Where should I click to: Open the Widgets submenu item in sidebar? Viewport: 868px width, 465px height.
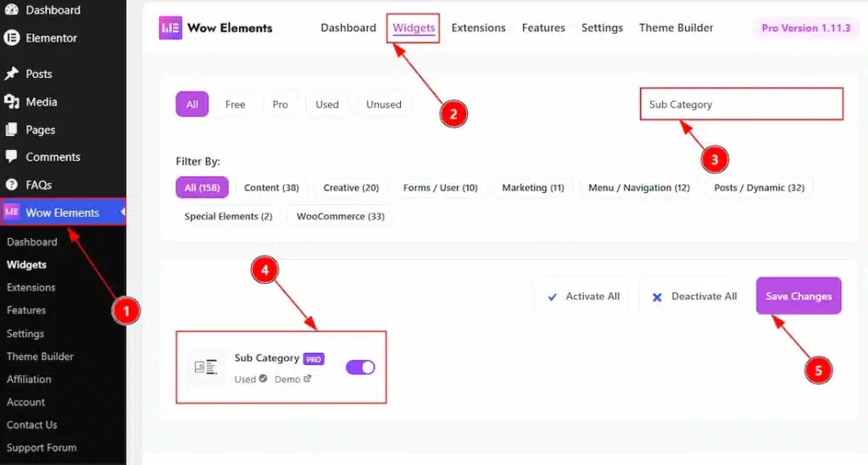click(26, 265)
